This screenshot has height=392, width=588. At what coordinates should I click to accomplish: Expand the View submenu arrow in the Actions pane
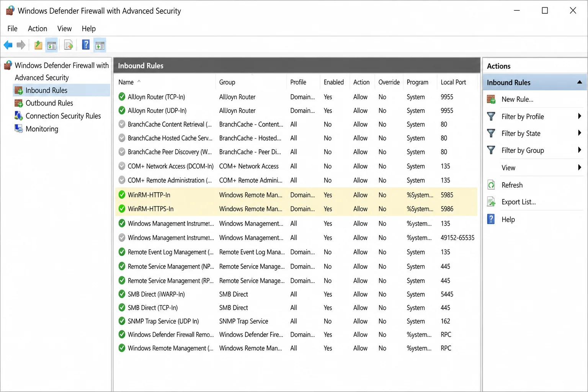coord(580,167)
